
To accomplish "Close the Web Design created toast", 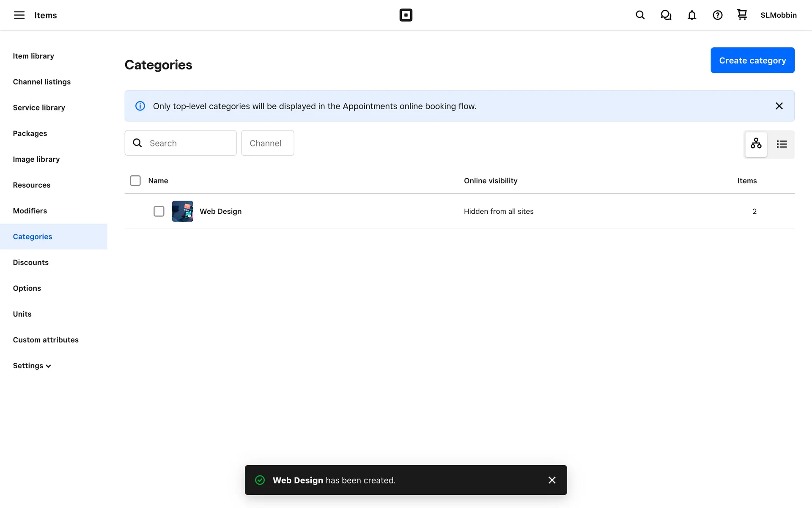I will pos(551,480).
